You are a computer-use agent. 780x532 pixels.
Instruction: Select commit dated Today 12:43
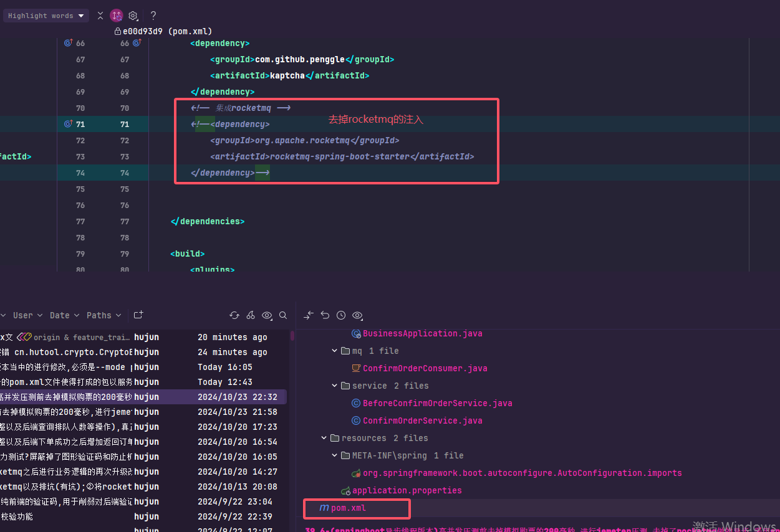coord(143,382)
